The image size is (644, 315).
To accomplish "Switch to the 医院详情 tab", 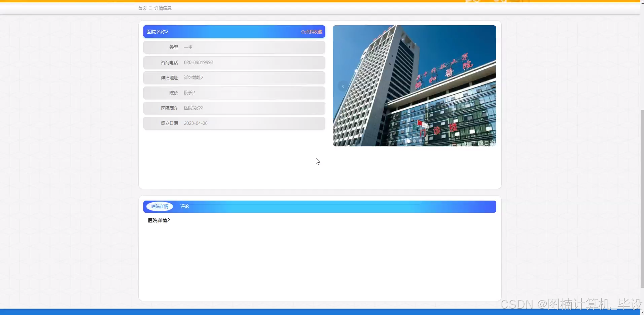I will pos(159,206).
